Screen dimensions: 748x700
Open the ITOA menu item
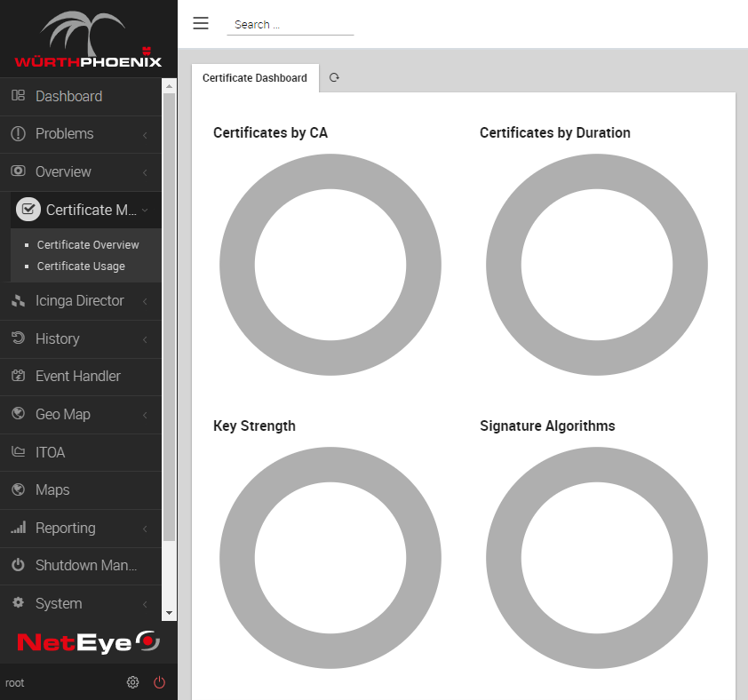point(81,452)
